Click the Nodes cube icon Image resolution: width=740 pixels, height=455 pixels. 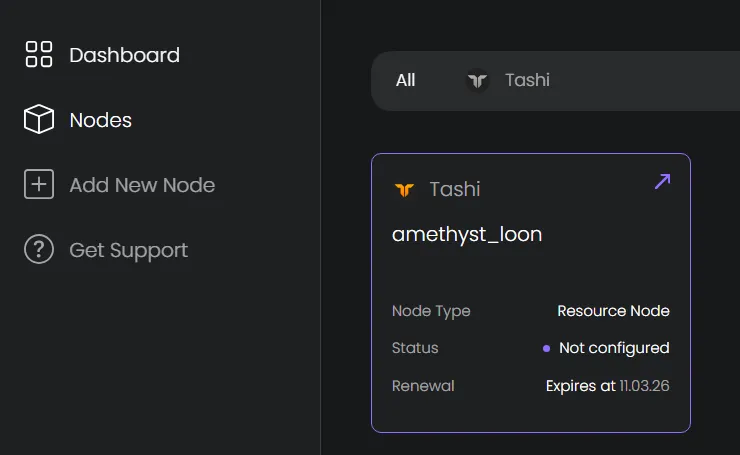(x=39, y=120)
